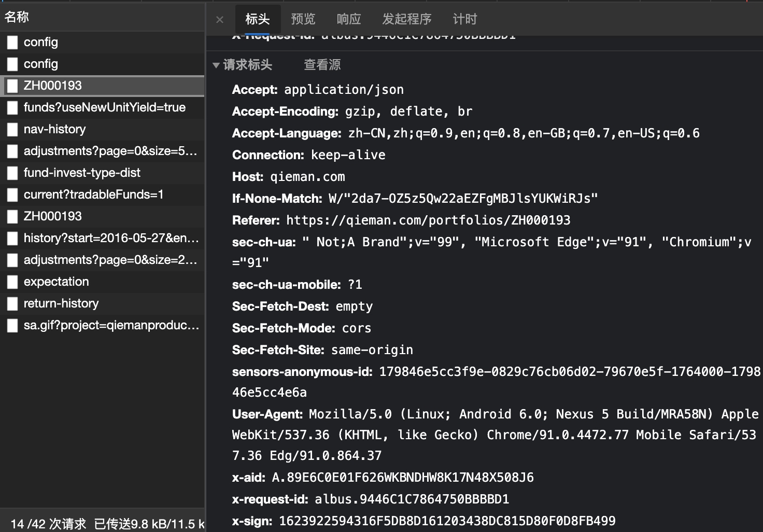The width and height of the screenshot is (763, 532).
Task: Select sa.gif?project=qiemanproduc request
Action: point(102,325)
